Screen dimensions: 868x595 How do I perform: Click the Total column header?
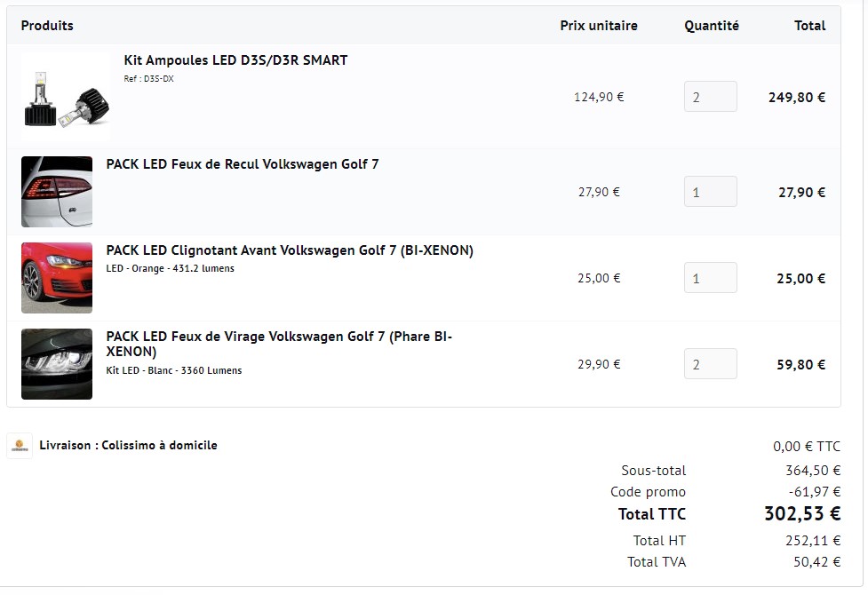[809, 26]
